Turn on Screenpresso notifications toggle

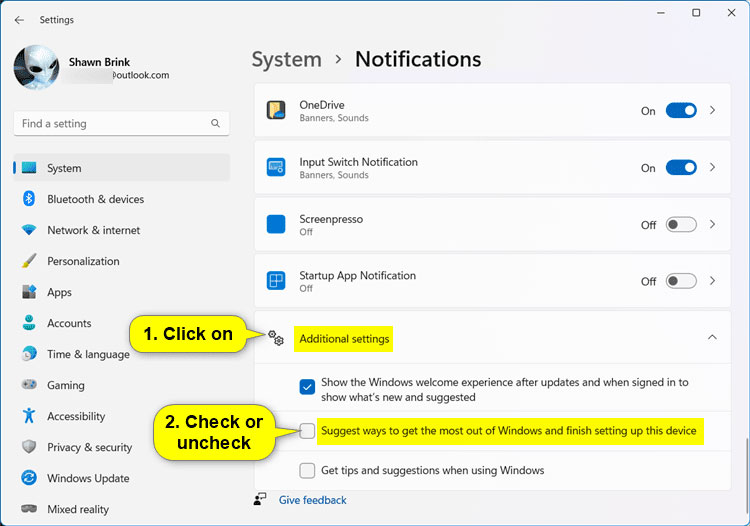tap(681, 224)
